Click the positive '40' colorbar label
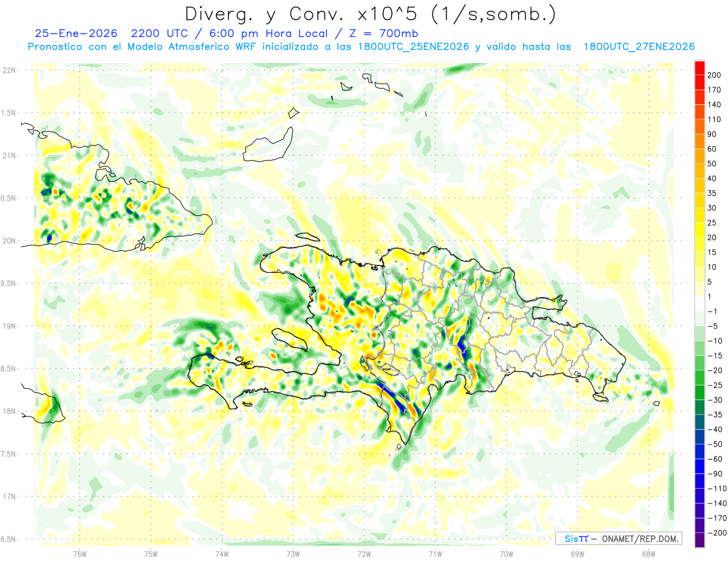 pos(713,178)
